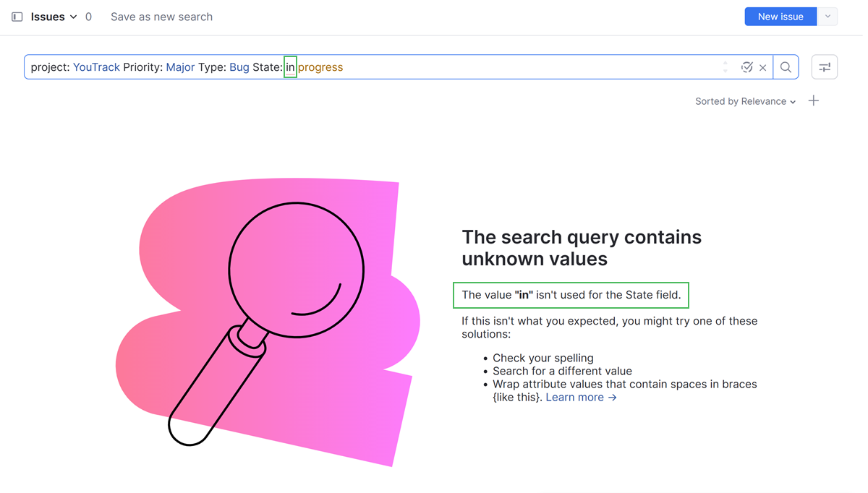Open the Sorted by Relevance dropdown

point(745,101)
